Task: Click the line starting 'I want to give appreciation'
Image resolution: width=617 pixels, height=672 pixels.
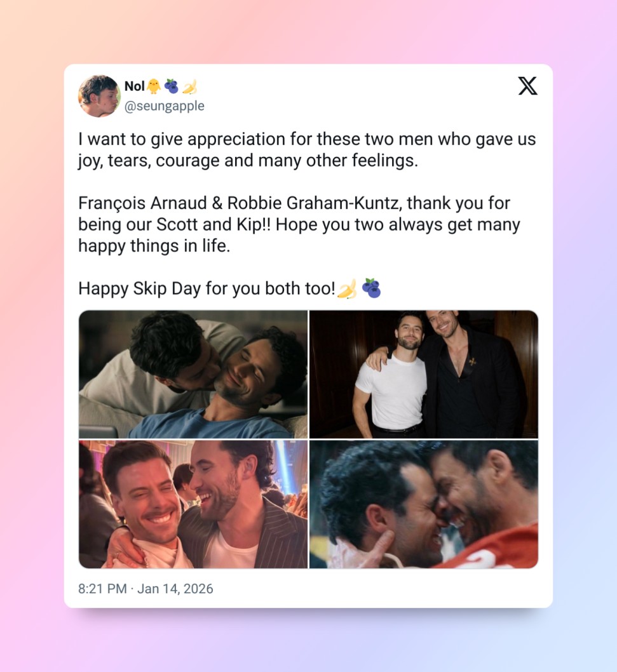Action: (307, 139)
